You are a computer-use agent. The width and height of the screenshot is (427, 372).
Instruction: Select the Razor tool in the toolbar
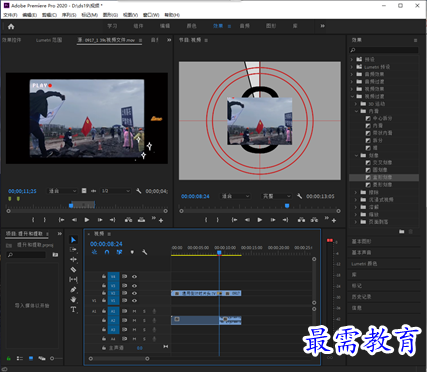tap(73, 269)
